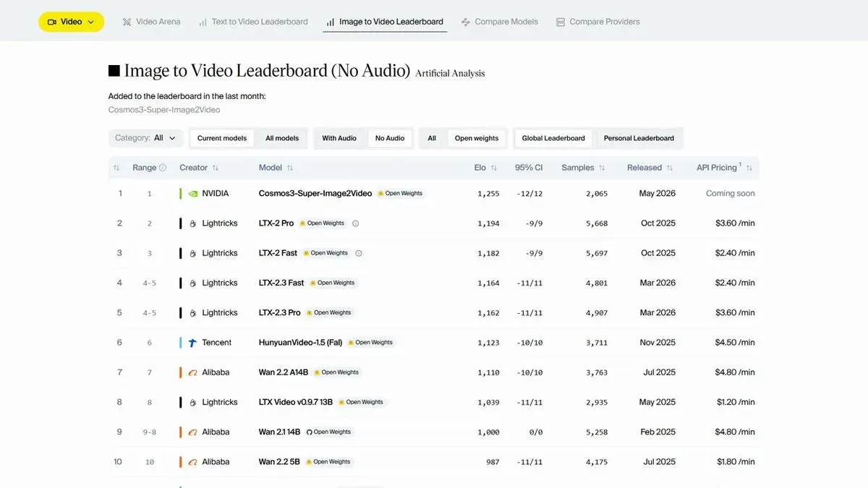Image resolution: width=868 pixels, height=488 pixels.
Task: Open the yellow Video modality dropdown
Action: click(71, 22)
